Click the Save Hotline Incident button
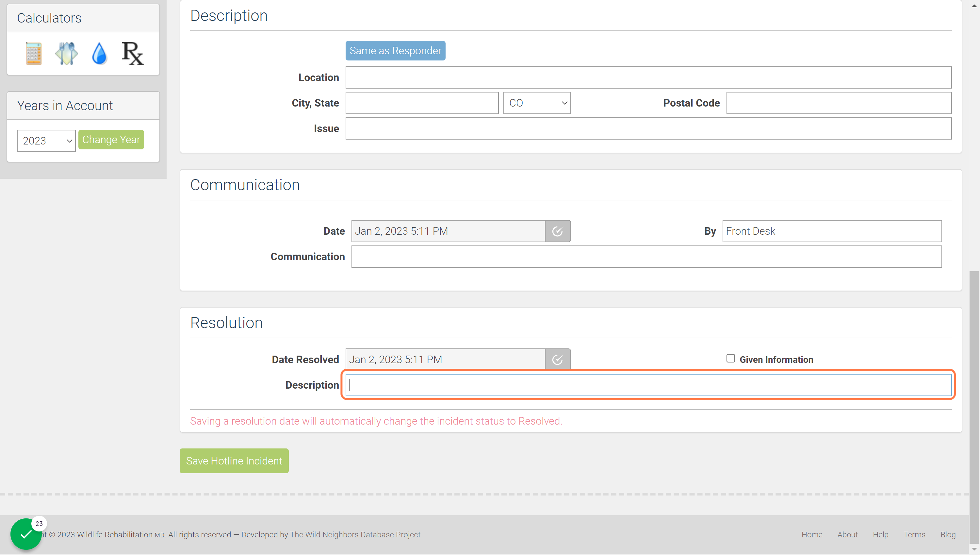 (x=234, y=461)
